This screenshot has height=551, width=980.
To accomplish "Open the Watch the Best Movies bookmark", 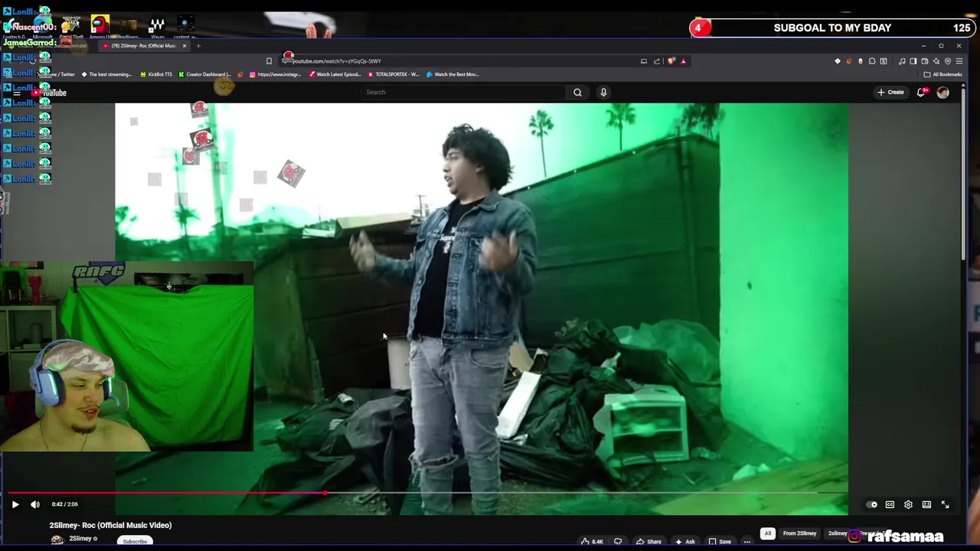I will (452, 74).
